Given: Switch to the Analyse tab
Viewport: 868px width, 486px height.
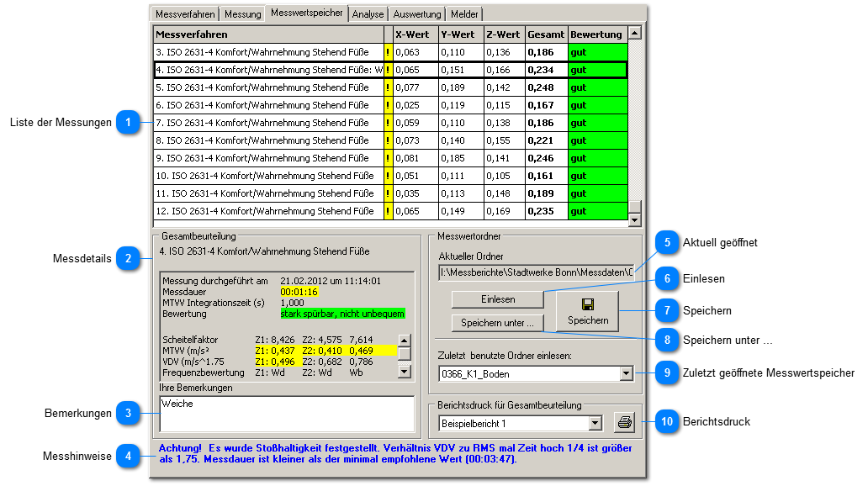Looking at the screenshot, I should pyautogui.click(x=368, y=14).
